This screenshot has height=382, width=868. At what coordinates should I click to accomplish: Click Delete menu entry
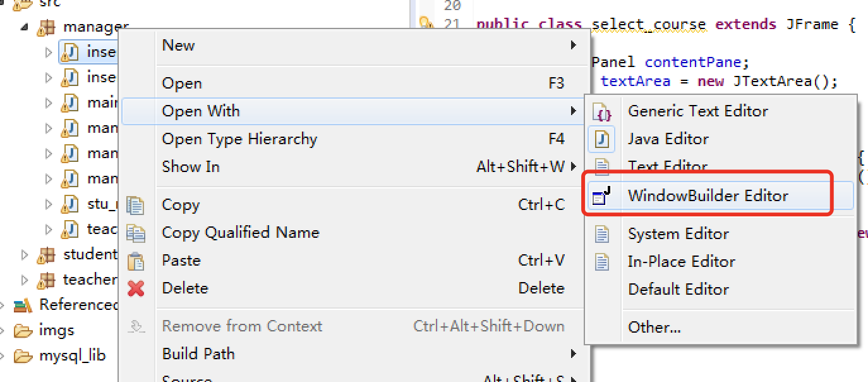coord(354,288)
